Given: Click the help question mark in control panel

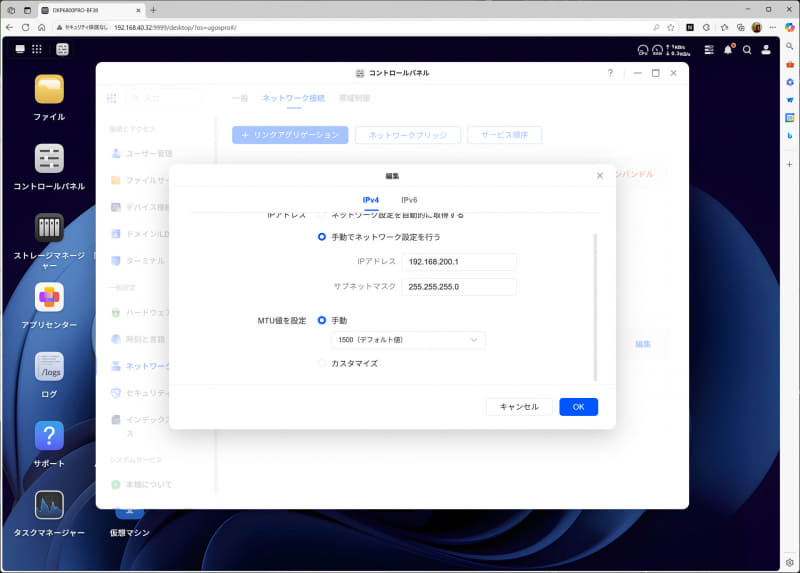Looking at the screenshot, I should tap(610, 73).
